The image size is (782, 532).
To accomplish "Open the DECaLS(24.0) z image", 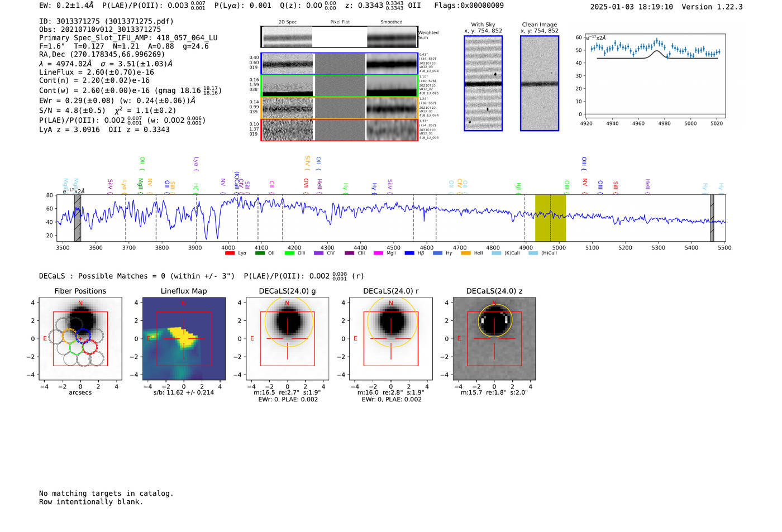I will pos(494,339).
